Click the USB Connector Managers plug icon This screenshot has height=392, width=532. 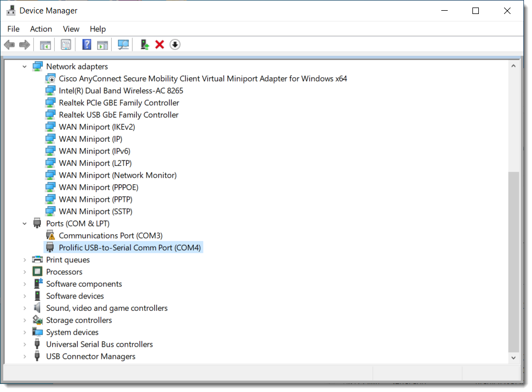pos(38,356)
